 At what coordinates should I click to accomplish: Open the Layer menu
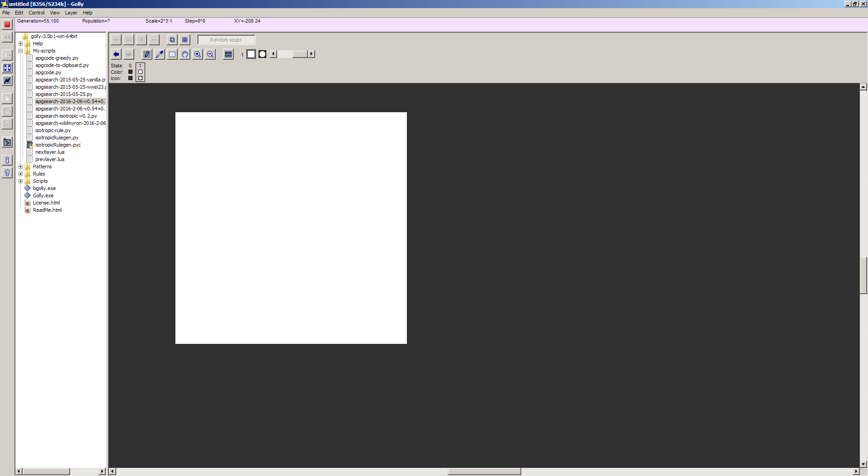tap(71, 13)
